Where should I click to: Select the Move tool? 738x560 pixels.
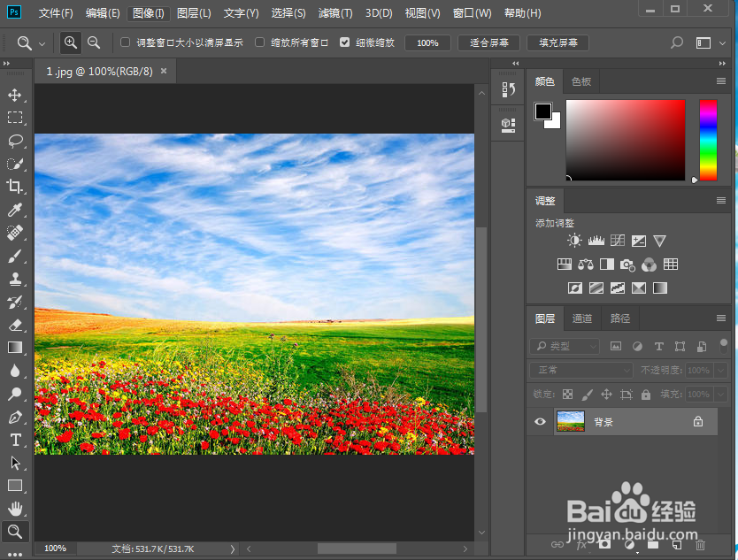pyautogui.click(x=14, y=95)
